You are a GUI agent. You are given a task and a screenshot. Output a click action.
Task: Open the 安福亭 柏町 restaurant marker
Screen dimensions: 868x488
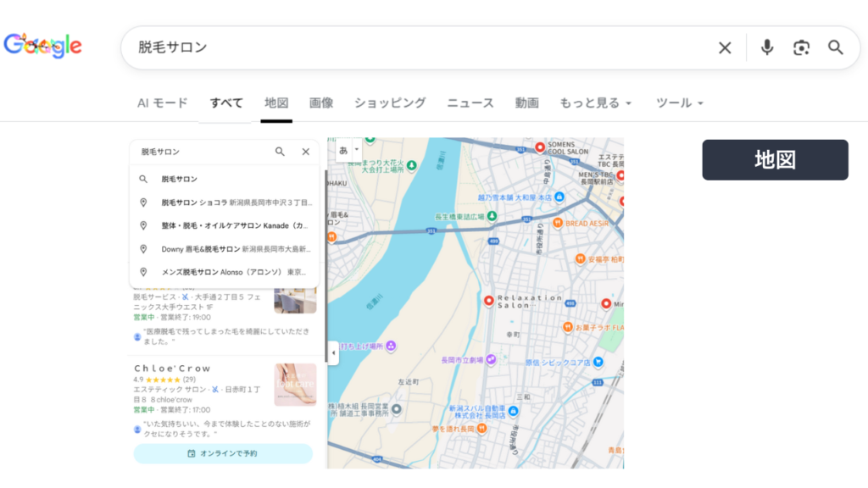coord(580,258)
